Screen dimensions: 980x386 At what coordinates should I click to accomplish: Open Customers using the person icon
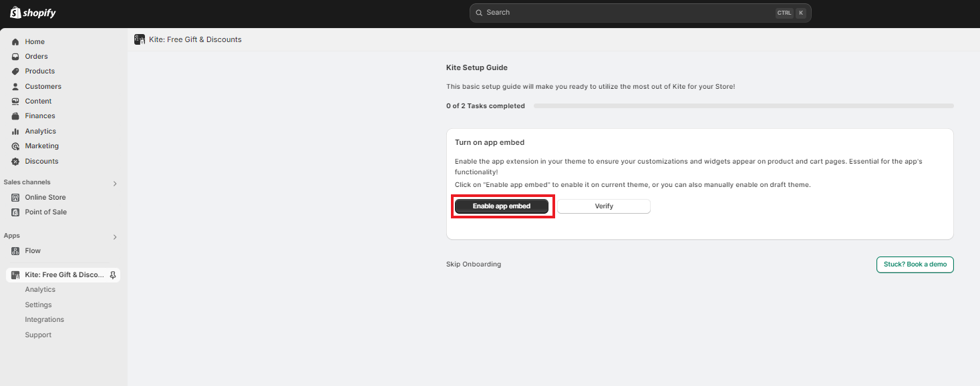tap(15, 87)
